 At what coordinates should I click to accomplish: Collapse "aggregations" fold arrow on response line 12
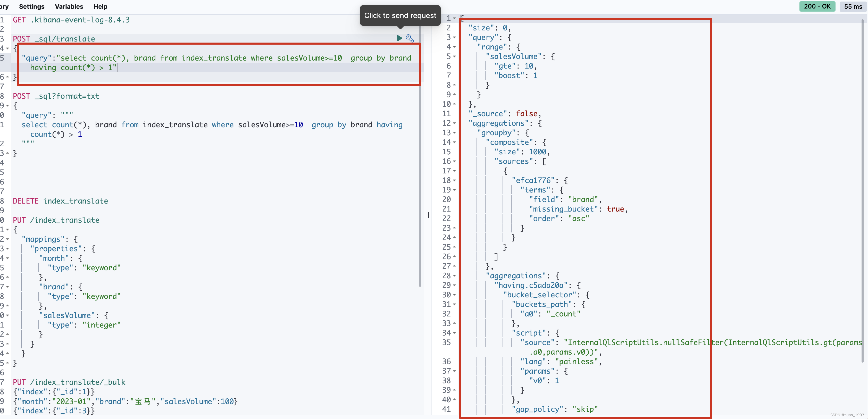[454, 123]
